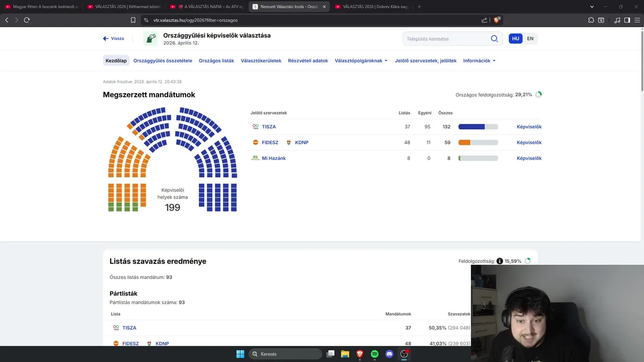Click the magnifier icon in settlement search
The height and width of the screenshot is (362, 644).
(x=494, y=39)
